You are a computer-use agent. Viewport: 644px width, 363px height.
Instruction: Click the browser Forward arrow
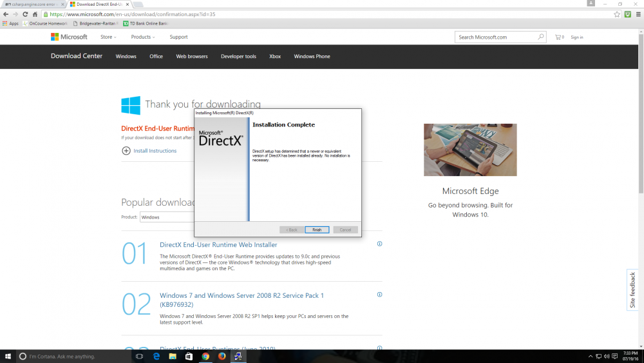(15, 14)
